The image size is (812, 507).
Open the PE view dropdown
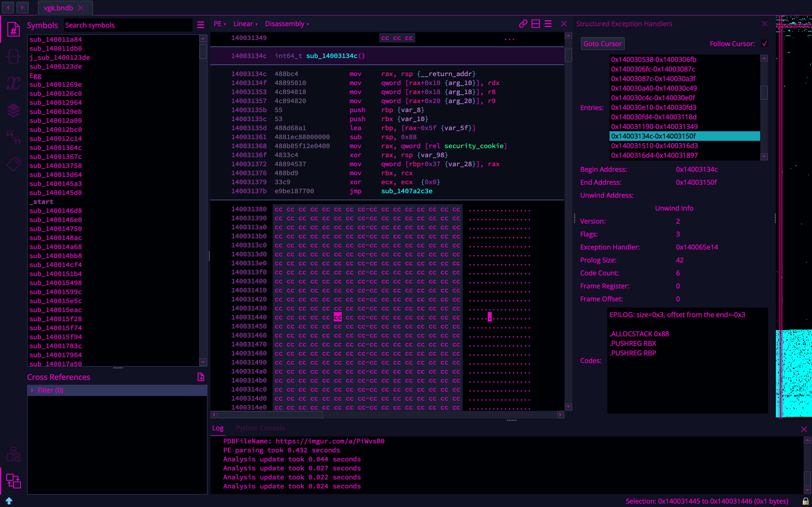click(220, 24)
